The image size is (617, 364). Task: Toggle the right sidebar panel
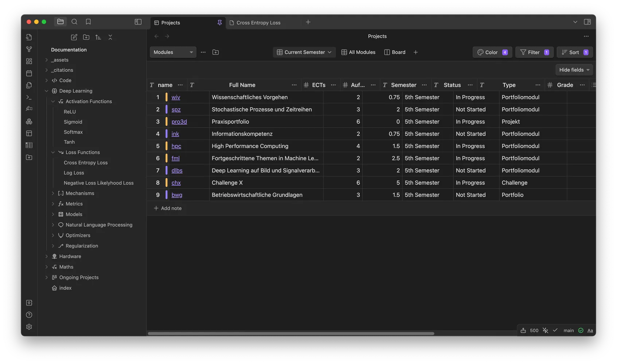click(x=587, y=21)
